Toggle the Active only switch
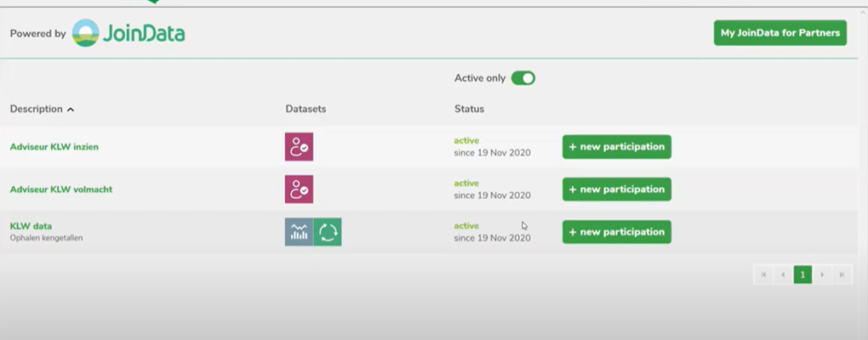Screen dimensions: 868x340 (523, 78)
